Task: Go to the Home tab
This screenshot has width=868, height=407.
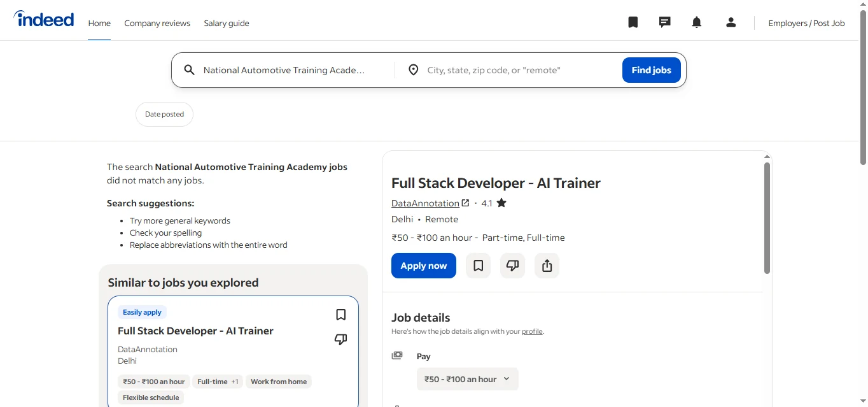Action: [99, 23]
